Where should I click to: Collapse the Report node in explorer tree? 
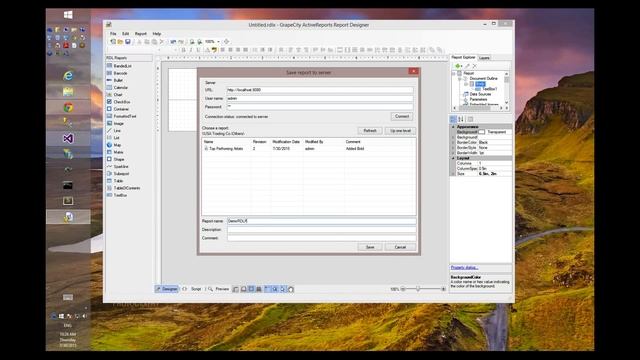454,73
